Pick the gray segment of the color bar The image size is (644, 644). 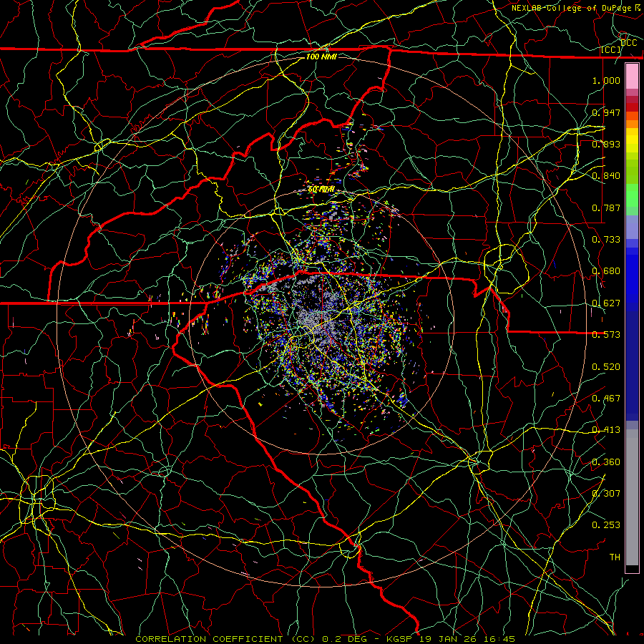(632, 497)
